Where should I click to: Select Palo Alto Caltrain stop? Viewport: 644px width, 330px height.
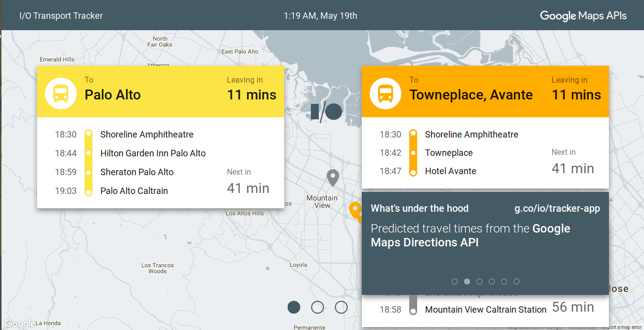coord(134,191)
